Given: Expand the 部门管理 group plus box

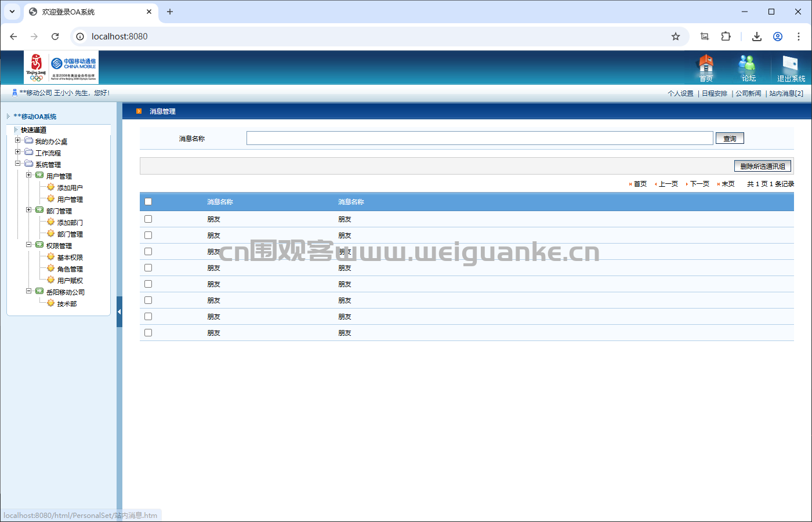Looking at the screenshot, I should click(x=29, y=210).
